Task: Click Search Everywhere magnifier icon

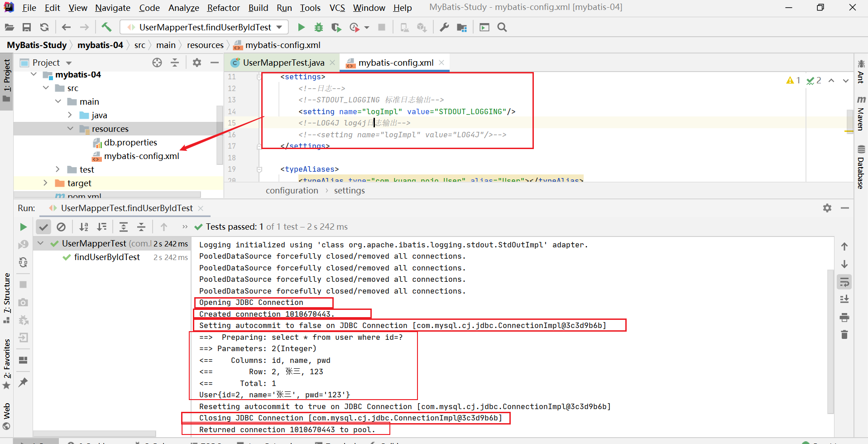Action: (x=502, y=27)
